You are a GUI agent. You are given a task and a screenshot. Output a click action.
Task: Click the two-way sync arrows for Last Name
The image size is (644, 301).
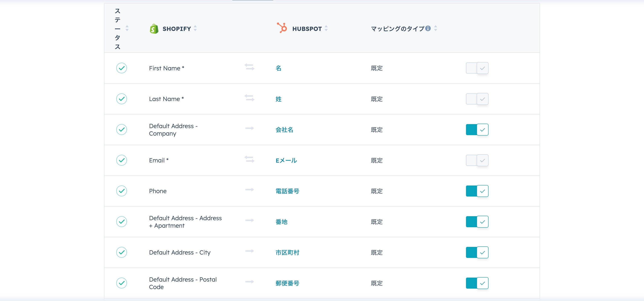[249, 98]
